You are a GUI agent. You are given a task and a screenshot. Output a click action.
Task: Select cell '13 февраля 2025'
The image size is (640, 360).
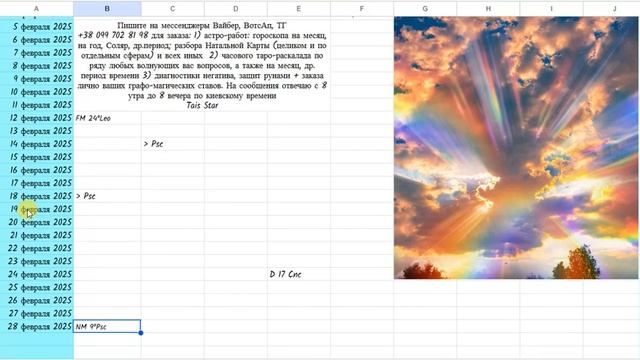[37, 131]
